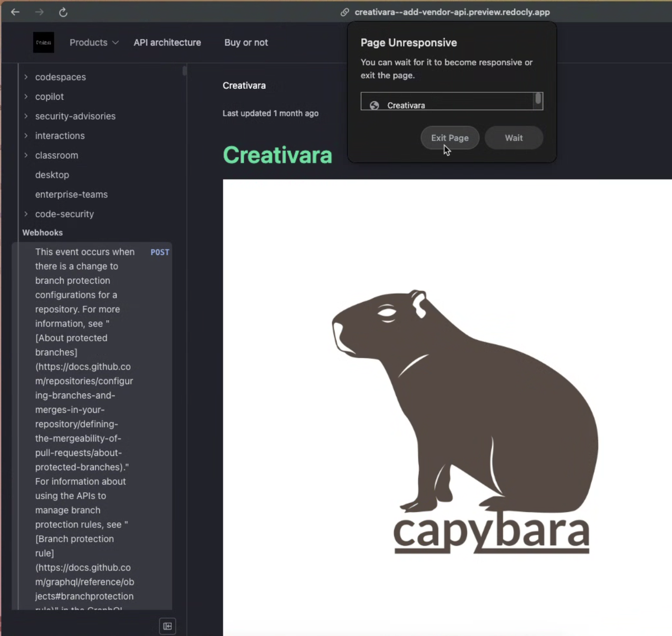Viewport: 672px width, 636px height.
Task: Select the classroom sidebar label
Action: click(57, 155)
